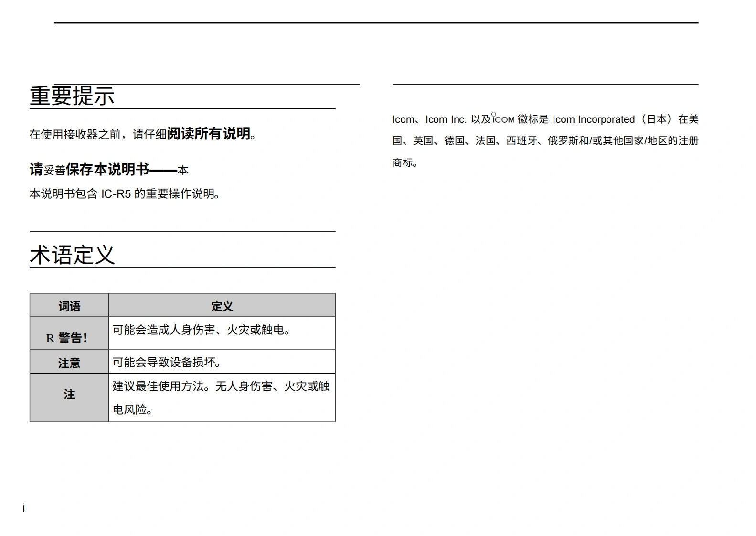
Task: Click the 术语定义 heading
Action: point(72,255)
